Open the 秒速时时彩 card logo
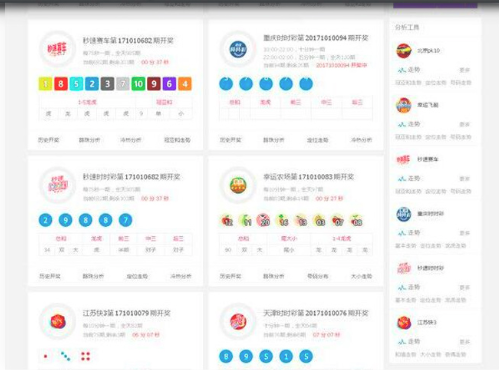The height and width of the screenshot is (370, 499). 57,185
